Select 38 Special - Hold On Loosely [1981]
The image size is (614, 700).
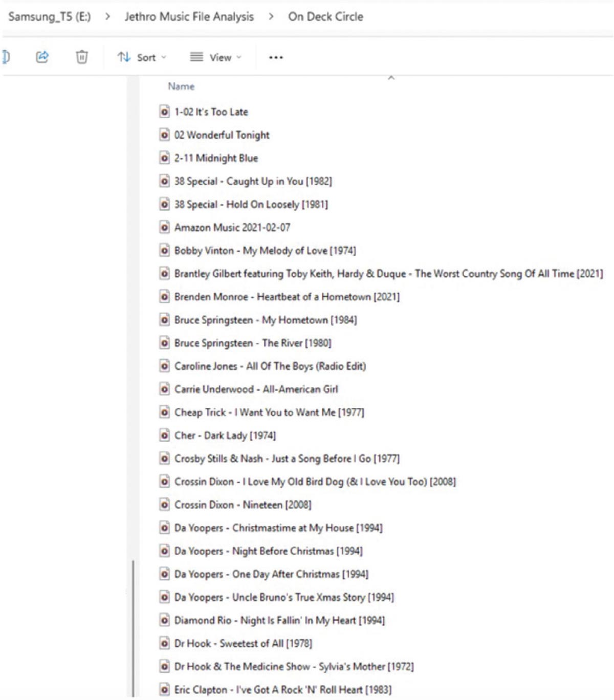click(251, 204)
